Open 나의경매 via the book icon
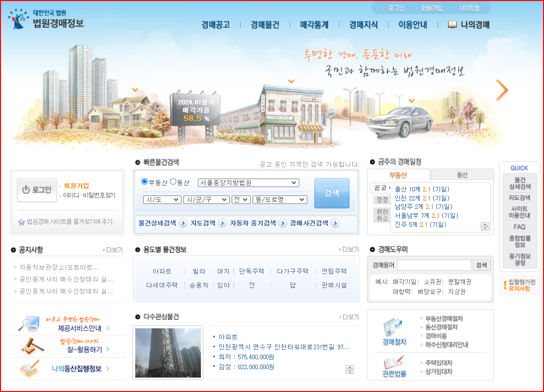The height and width of the screenshot is (392, 544). pyautogui.click(x=453, y=24)
